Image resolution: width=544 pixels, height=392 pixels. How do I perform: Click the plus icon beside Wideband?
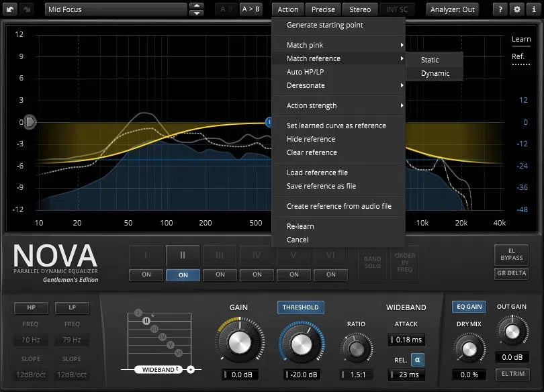pos(191,369)
